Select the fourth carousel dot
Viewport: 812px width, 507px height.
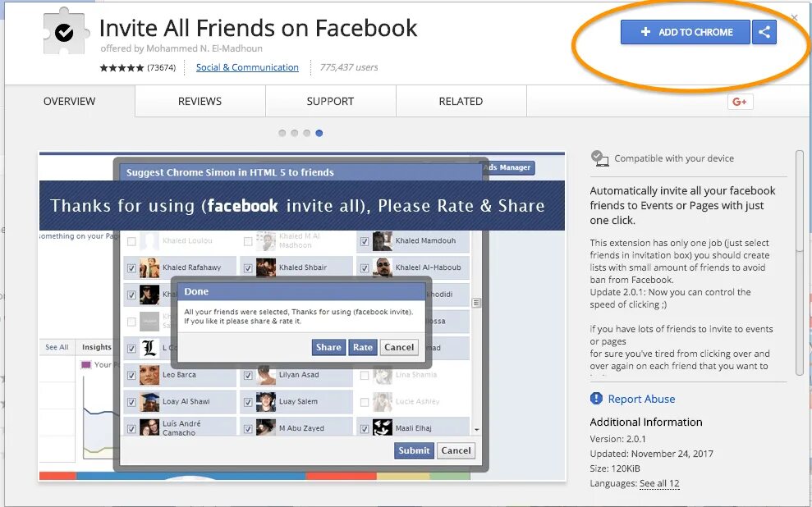pos(319,131)
